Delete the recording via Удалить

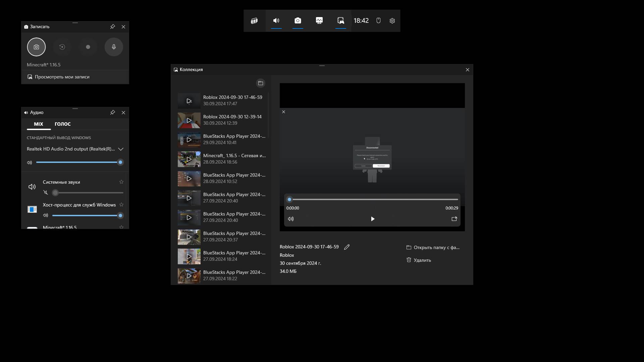(x=419, y=260)
